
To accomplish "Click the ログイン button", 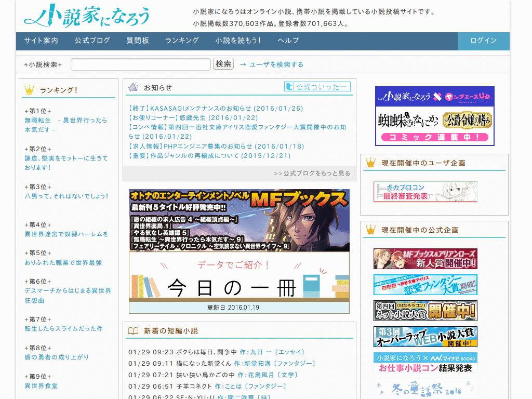I will coord(483,40).
